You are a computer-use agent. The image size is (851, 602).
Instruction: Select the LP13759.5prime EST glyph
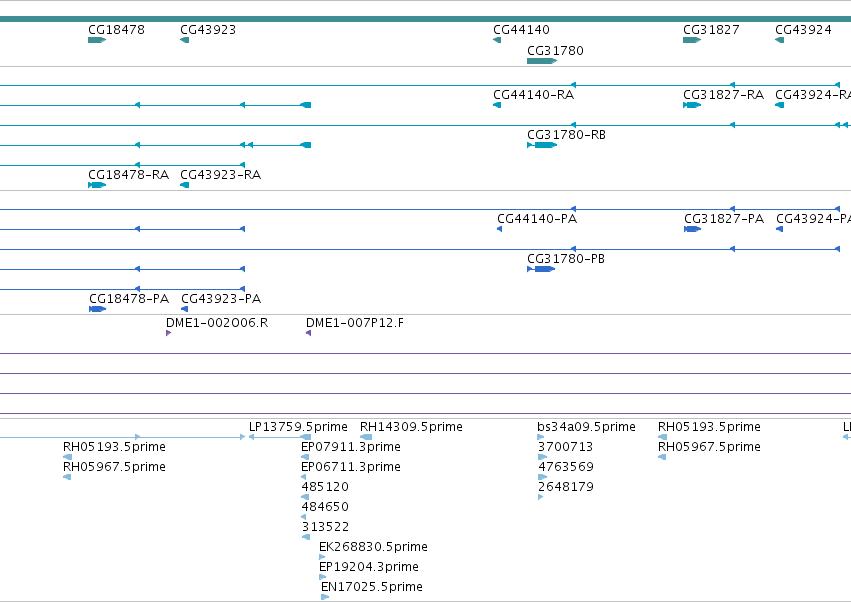coord(280,437)
